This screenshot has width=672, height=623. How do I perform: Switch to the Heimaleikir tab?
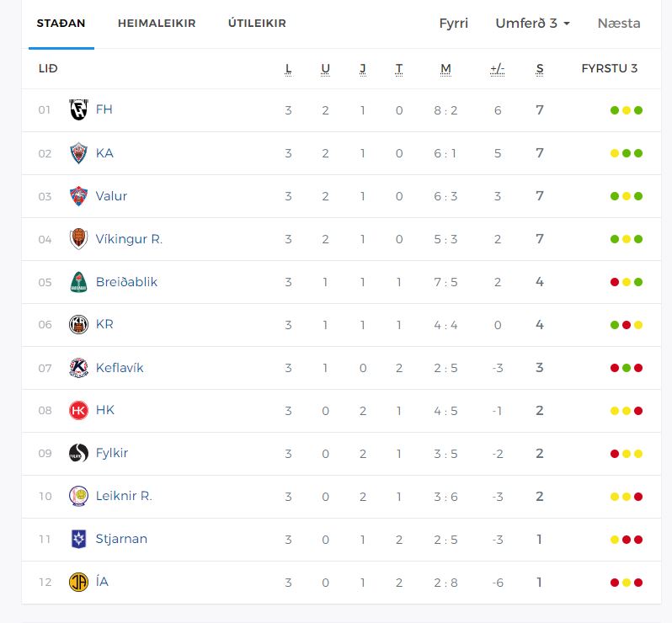coord(157,24)
